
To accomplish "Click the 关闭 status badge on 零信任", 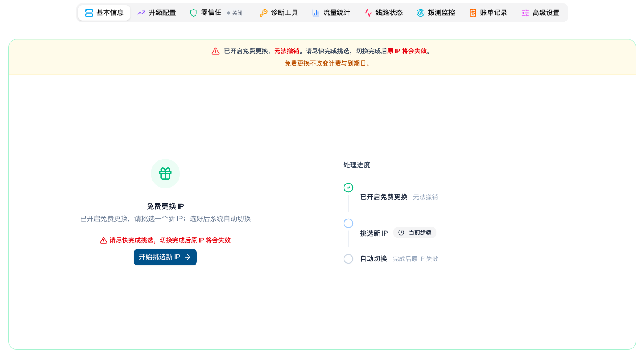I will click(235, 13).
